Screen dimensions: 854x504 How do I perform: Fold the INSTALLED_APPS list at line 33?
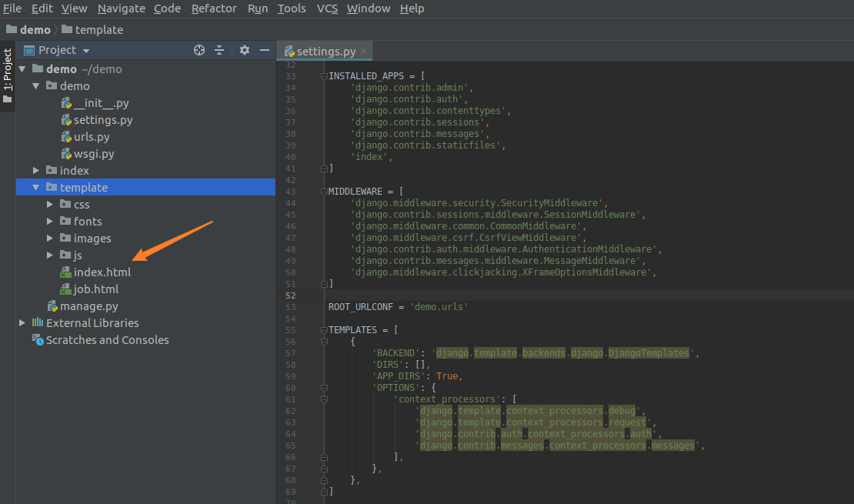324,76
